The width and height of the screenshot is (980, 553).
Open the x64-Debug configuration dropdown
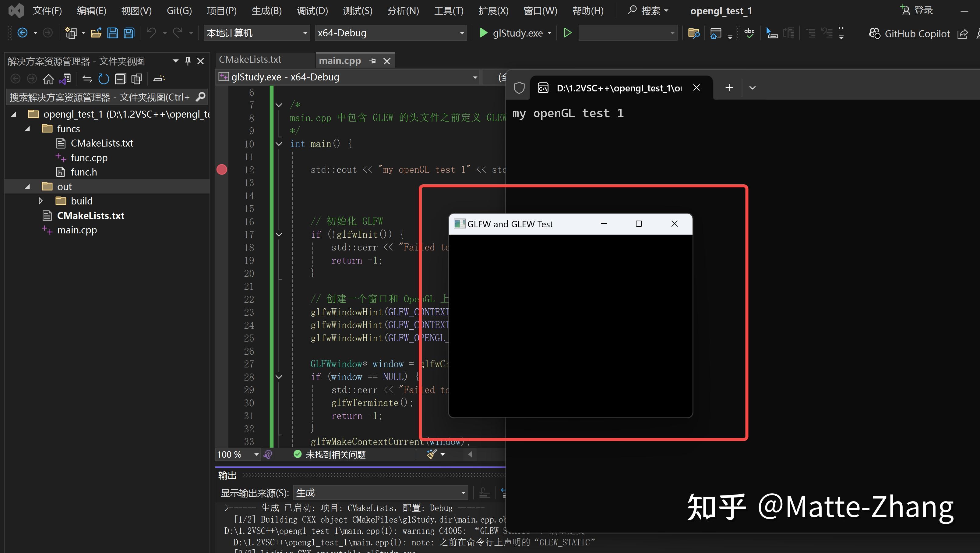tap(390, 33)
